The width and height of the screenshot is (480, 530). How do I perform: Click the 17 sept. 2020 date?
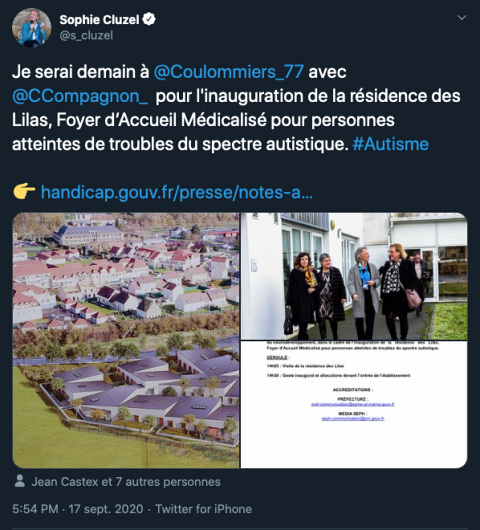[106, 509]
